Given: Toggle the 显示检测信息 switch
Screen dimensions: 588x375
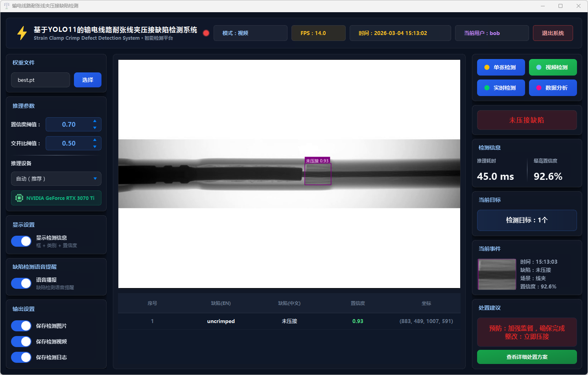Looking at the screenshot, I should (21, 241).
